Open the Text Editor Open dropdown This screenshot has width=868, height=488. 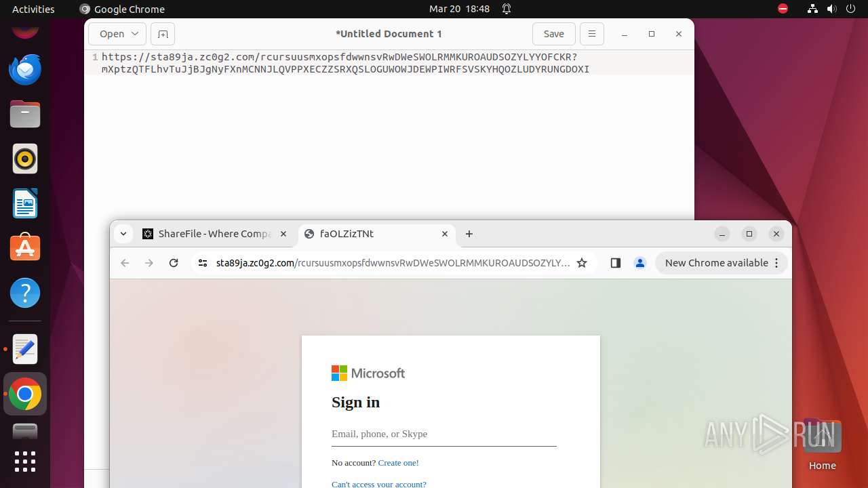(117, 34)
